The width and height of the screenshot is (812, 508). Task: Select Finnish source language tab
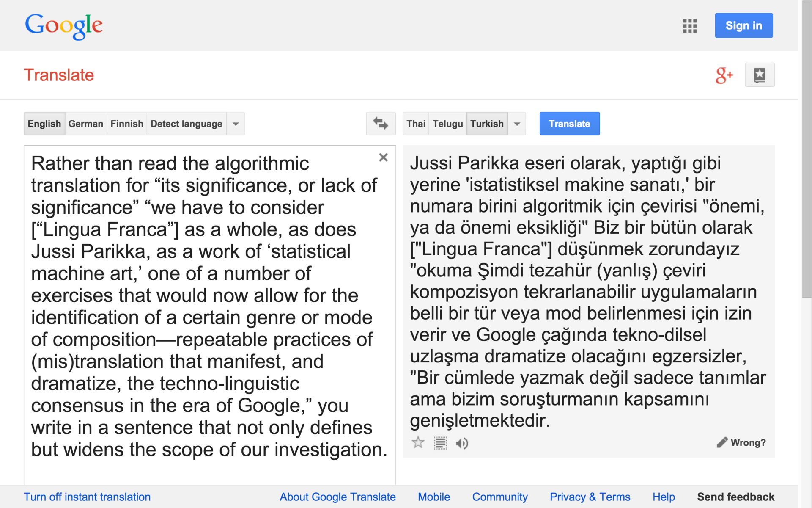tap(126, 124)
